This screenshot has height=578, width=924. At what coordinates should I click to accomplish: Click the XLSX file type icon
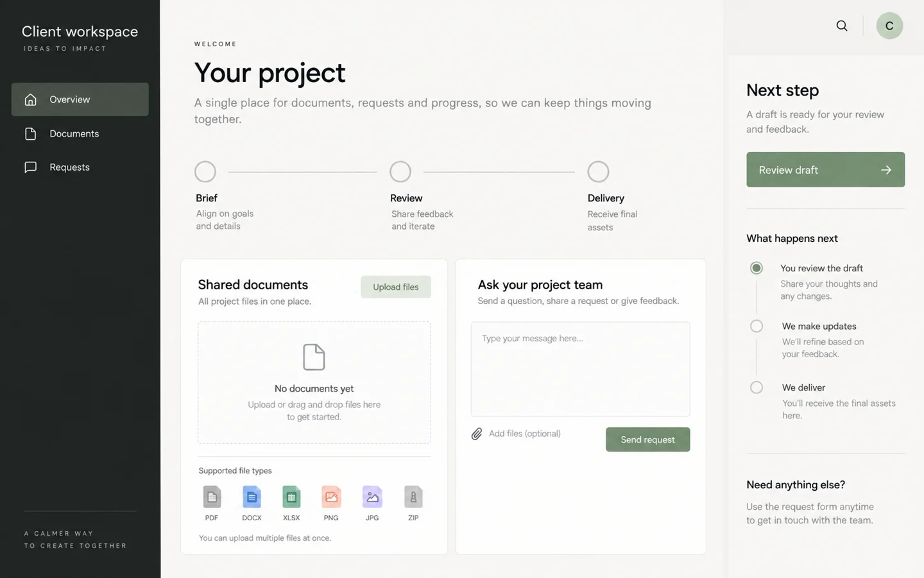291,497
